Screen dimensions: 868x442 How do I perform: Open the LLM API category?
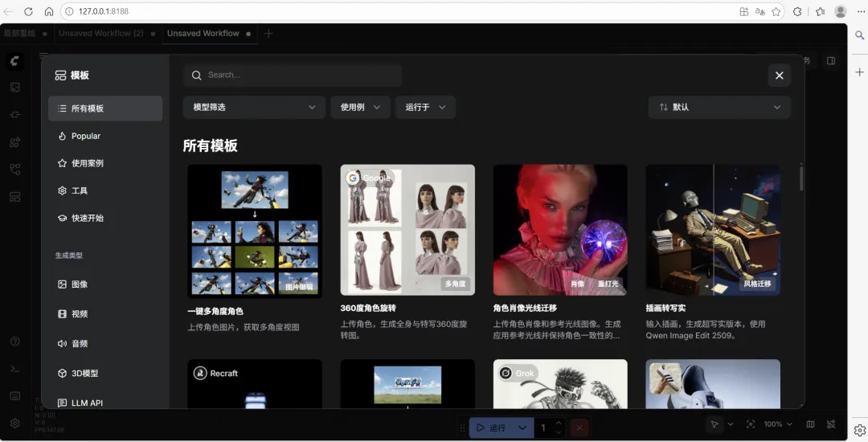point(105,403)
